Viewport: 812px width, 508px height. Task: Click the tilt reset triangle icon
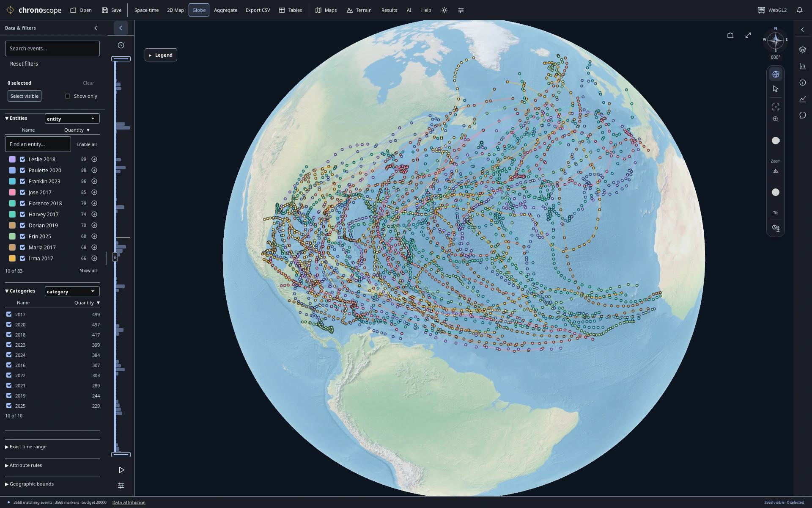tap(776, 171)
